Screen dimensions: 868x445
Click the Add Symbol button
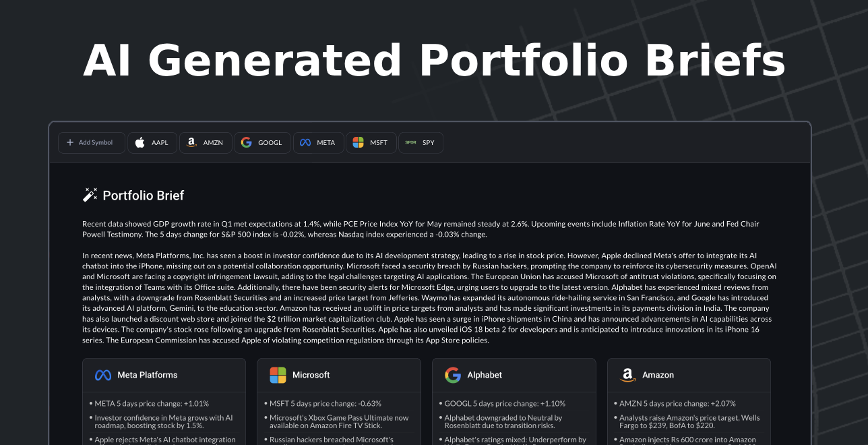92,143
